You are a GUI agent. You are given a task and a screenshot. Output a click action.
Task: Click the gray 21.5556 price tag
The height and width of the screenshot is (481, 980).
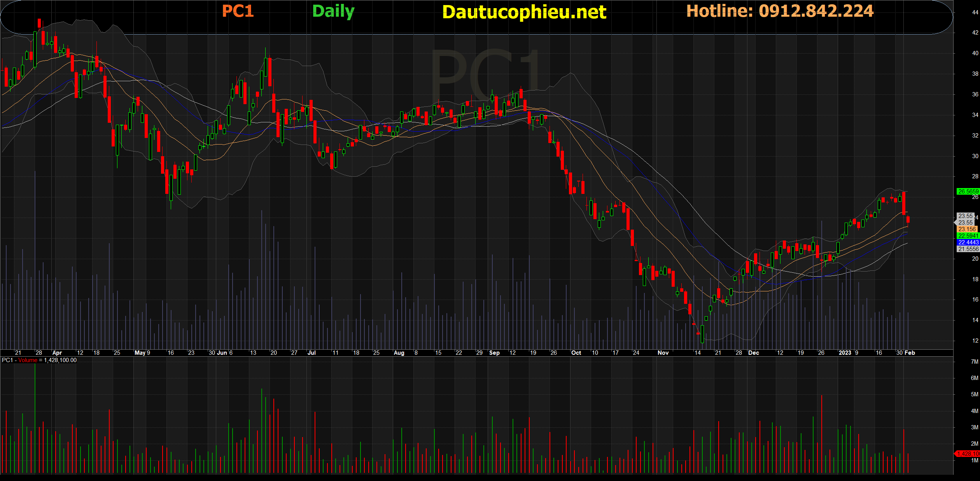coord(968,249)
